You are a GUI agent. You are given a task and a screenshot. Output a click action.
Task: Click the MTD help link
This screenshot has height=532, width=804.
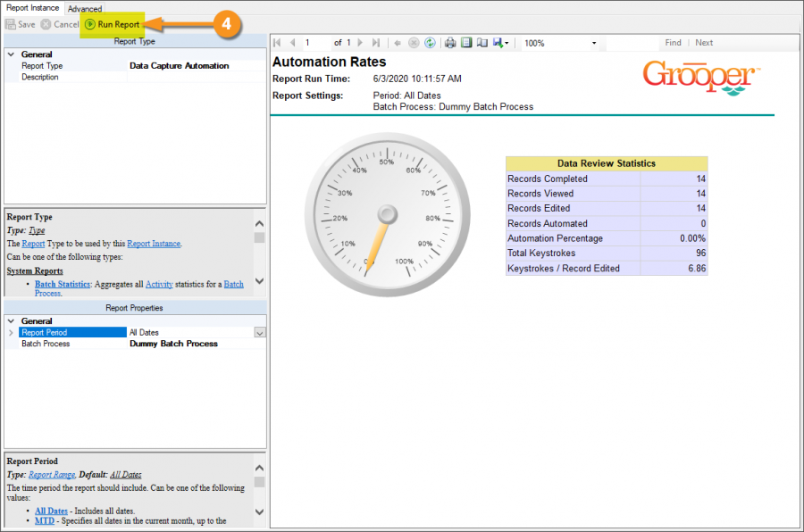click(45, 520)
